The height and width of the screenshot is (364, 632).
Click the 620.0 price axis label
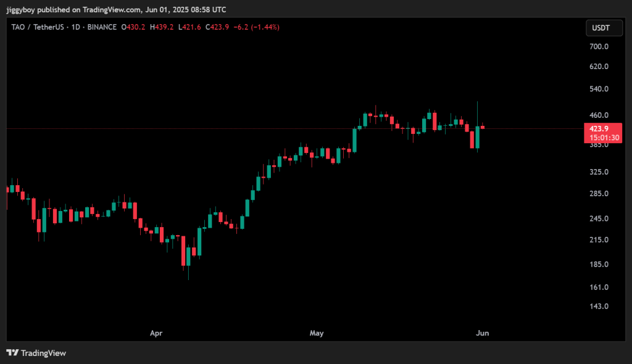point(599,67)
